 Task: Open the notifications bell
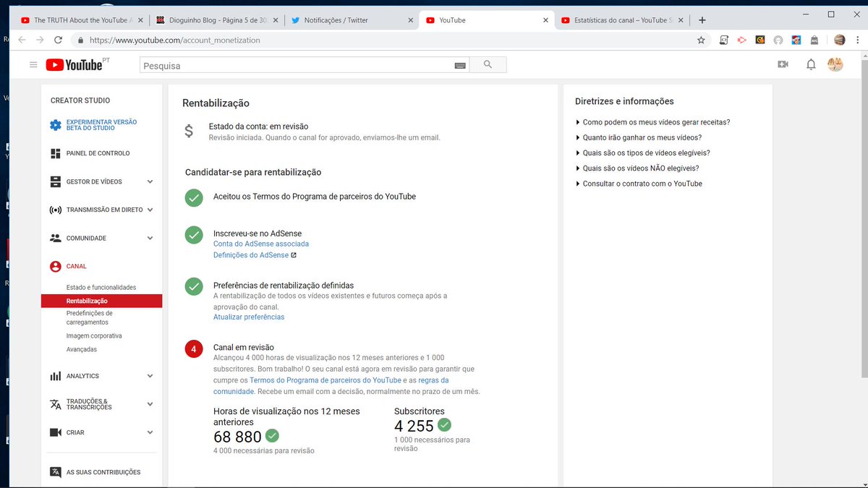coord(811,65)
